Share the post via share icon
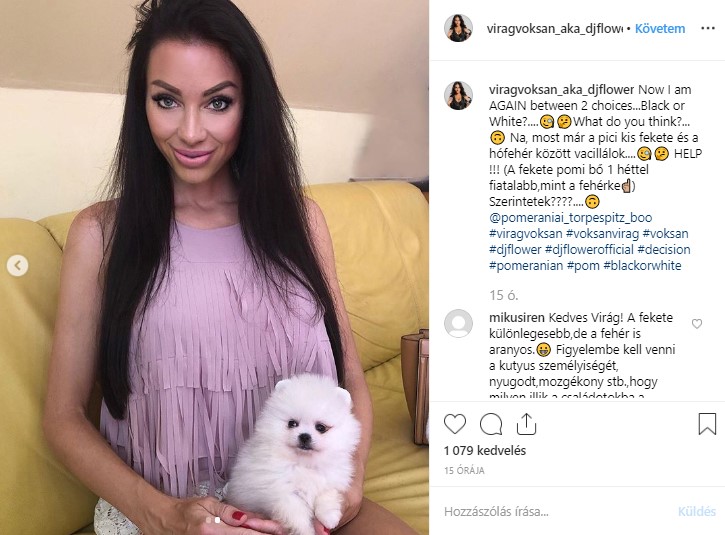Viewport: 725px width, 535px height. tap(526, 424)
